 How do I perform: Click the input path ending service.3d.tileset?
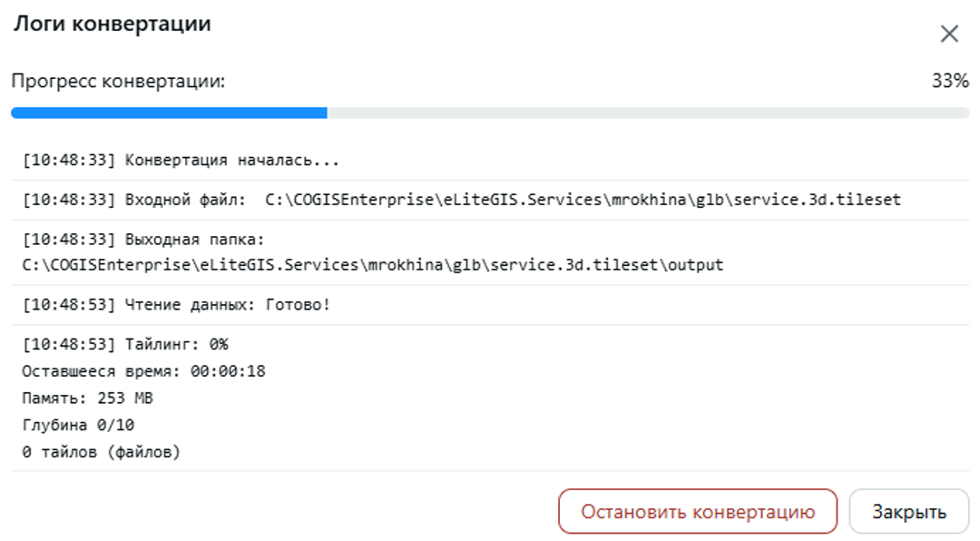point(583,200)
